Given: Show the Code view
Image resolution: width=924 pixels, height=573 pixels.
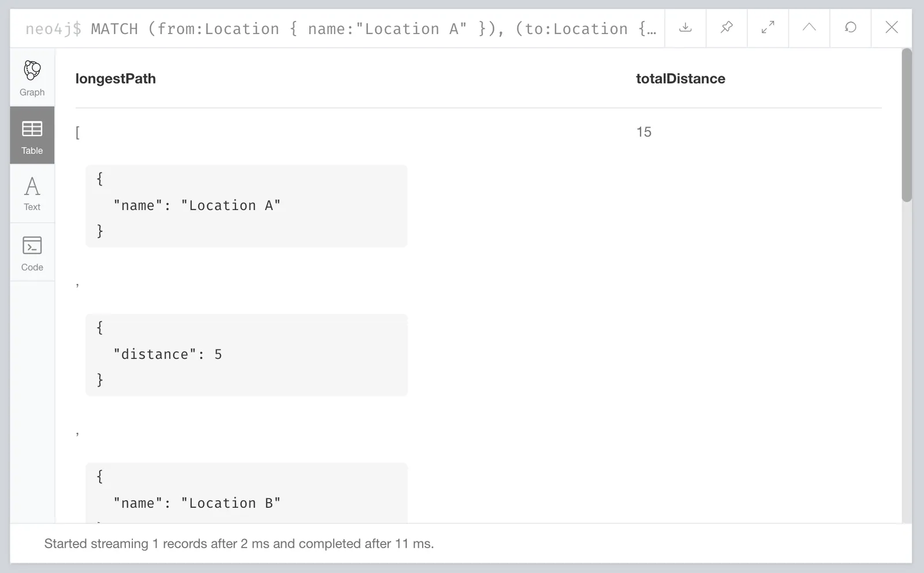Looking at the screenshot, I should coord(32,253).
